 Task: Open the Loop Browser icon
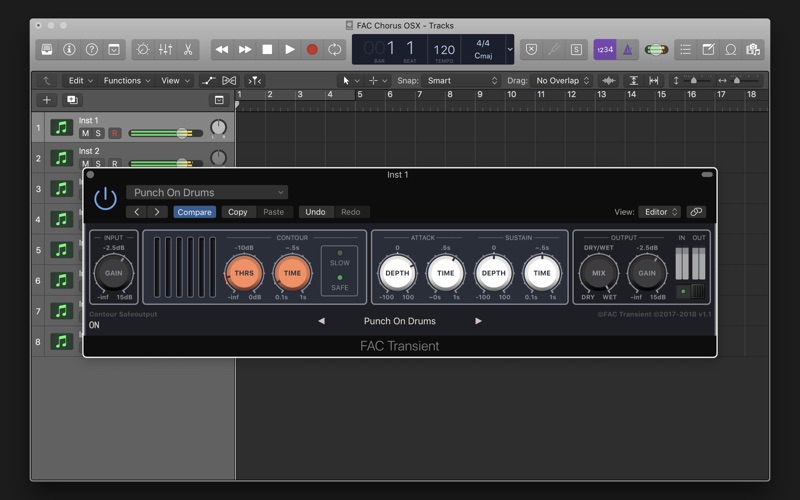tap(731, 49)
